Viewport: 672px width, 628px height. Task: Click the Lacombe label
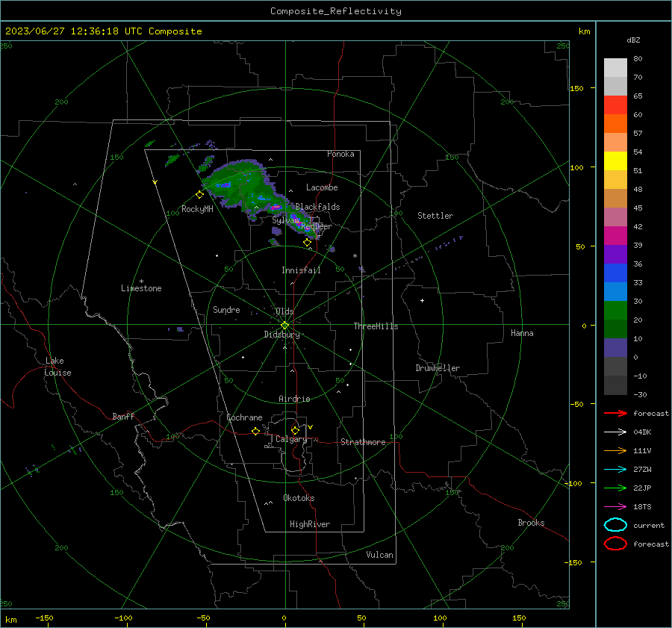pos(322,187)
